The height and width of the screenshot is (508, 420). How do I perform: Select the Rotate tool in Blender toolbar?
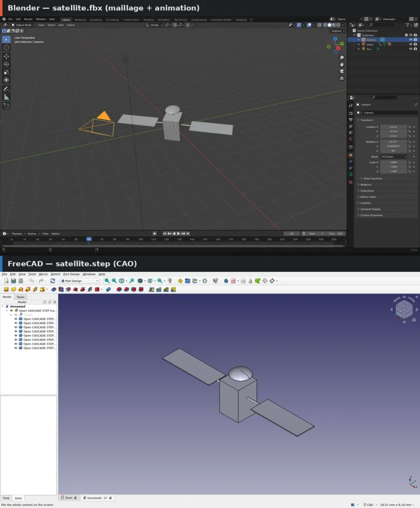tap(6, 64)
